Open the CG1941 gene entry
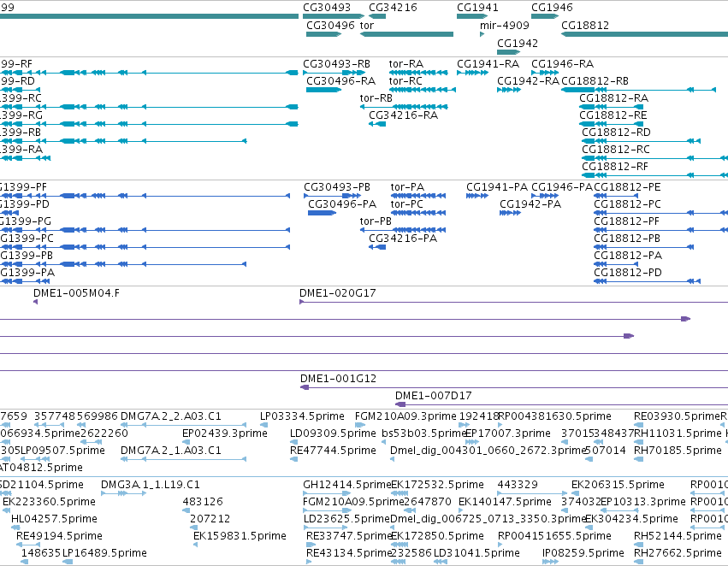The image size is (728, 566). pos(472,16)
